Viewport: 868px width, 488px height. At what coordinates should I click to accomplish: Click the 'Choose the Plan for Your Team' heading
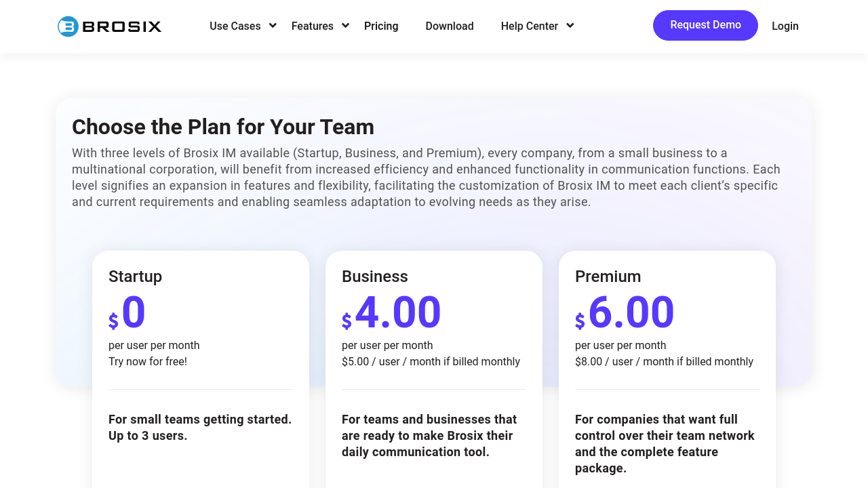tap(223, 127)
